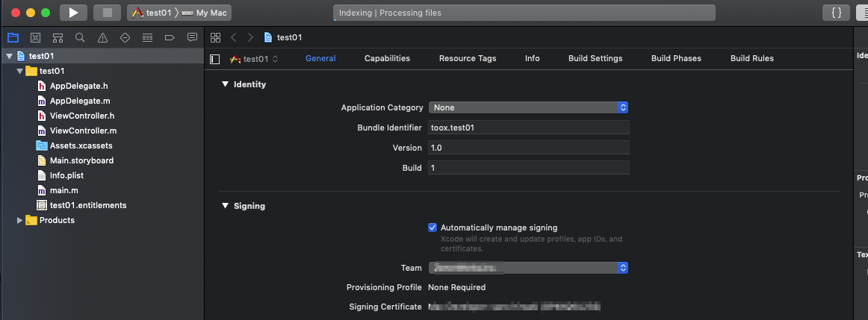
Task: Open the Symbol navigator
Action: [58, 37]
